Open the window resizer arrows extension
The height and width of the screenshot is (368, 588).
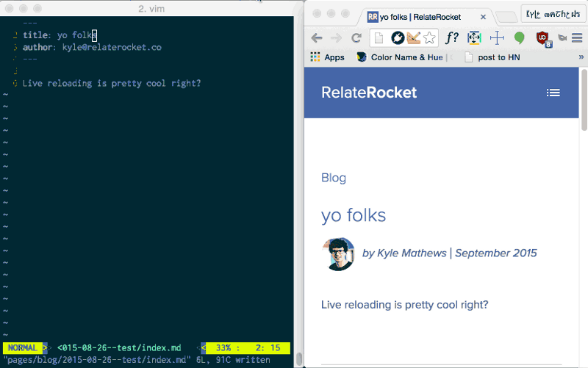click(x=474, y=38)
